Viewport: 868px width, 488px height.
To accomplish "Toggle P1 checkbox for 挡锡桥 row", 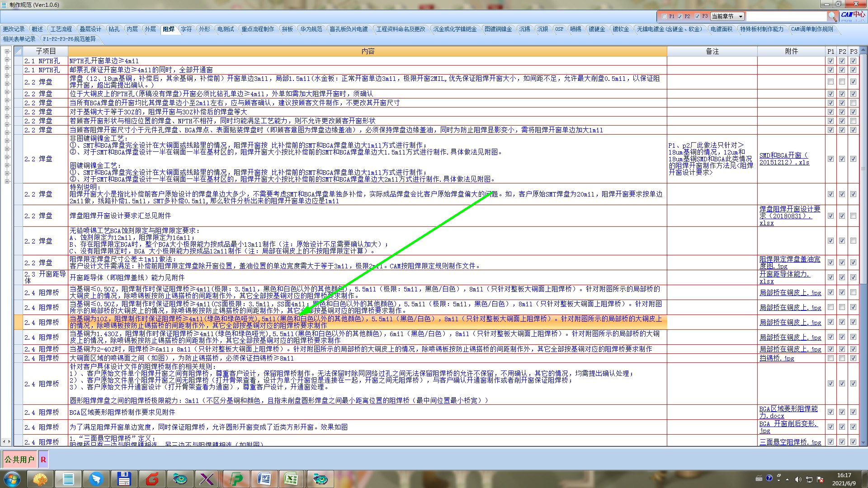I will pos(830,358).
